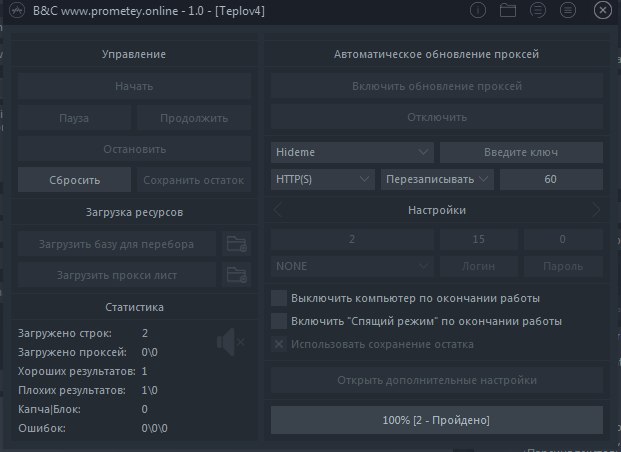Click the info icon in title bar
The height and width of the screenshot is (452, 621).
pyautogui.click(x=478, y=11)
